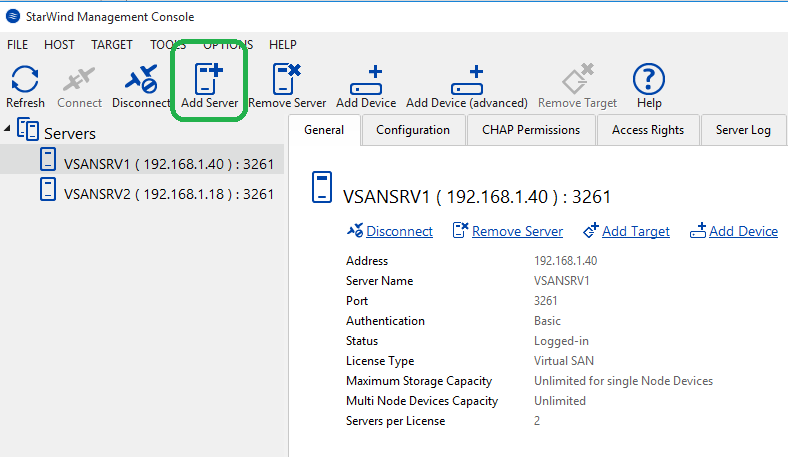
Task: Open the Server Log tab
Action: [x=743, y=130]
